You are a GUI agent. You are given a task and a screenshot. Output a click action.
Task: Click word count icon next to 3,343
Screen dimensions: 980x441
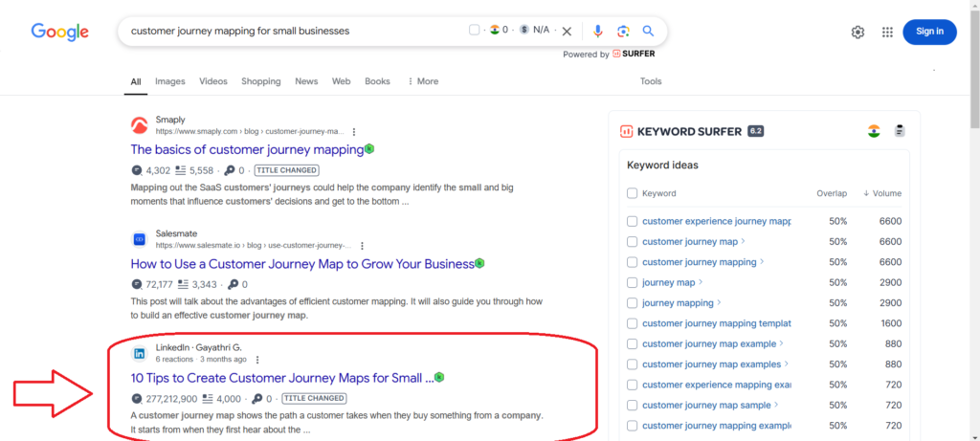point(183,284)
